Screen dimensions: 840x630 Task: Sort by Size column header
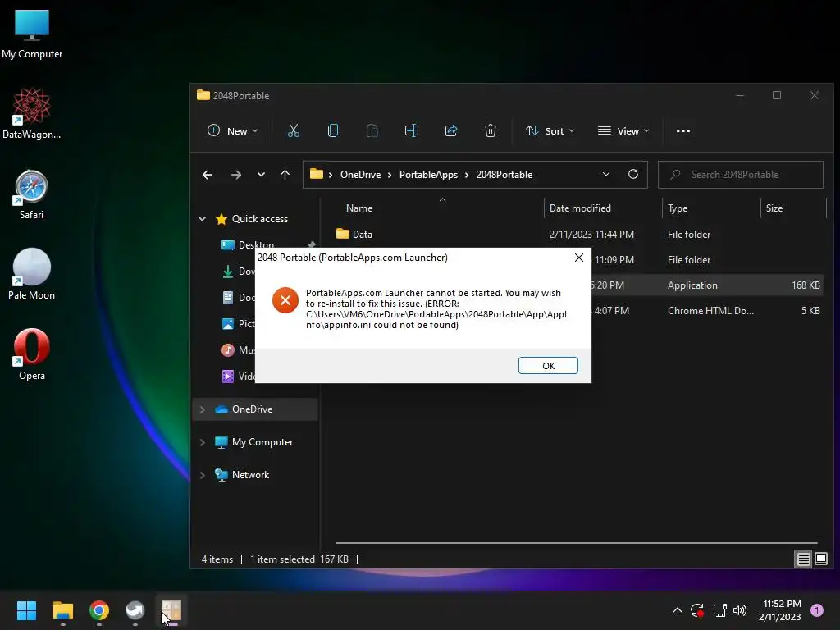(774, 208)
